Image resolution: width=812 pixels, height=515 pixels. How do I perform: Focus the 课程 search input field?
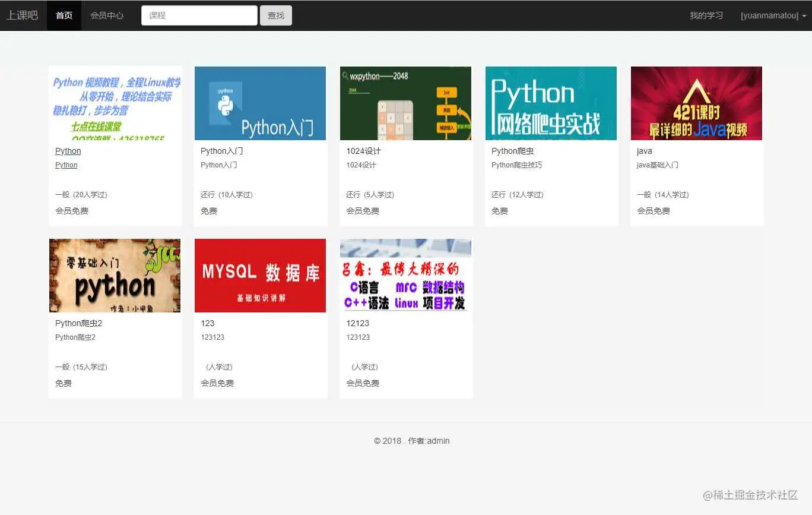coord(199,15)
